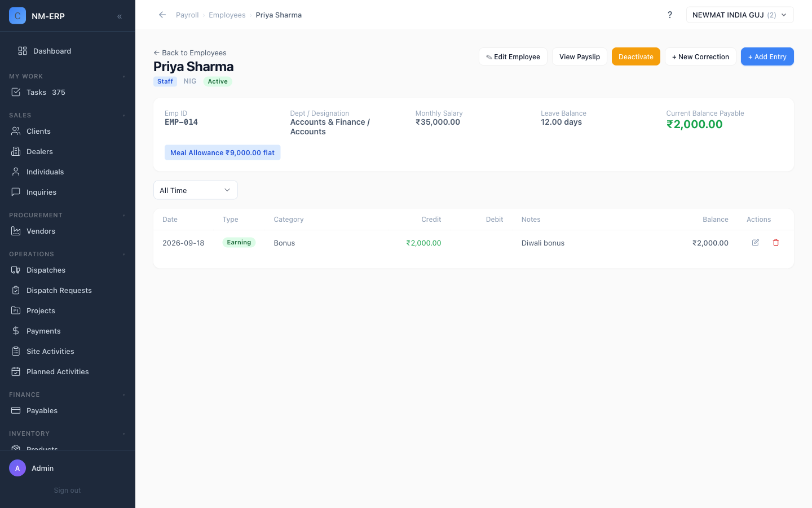Click the Earning type badge
Screen dimensions: 812x508
pyautogui.click(x=239, y=242)
